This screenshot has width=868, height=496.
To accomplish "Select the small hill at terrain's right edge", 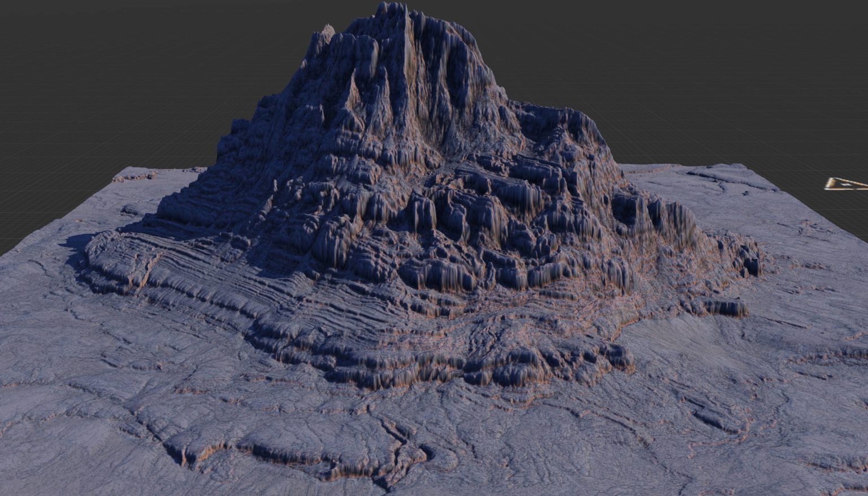I will pyautogui.click(x=723, y=181).
